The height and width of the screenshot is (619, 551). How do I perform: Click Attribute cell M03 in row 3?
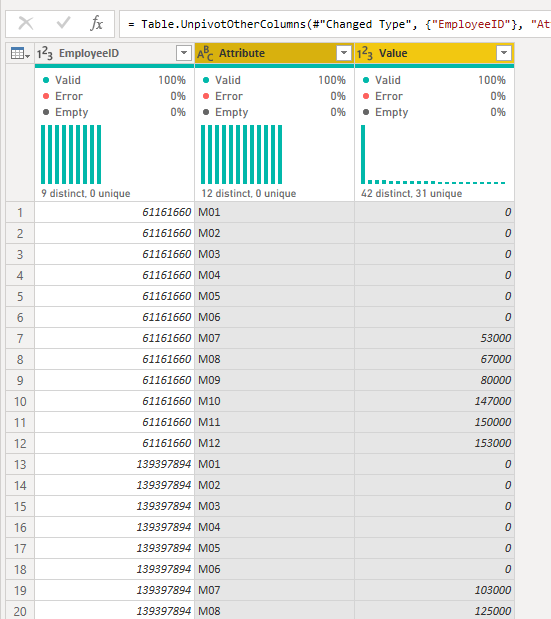tap(274, 254)
